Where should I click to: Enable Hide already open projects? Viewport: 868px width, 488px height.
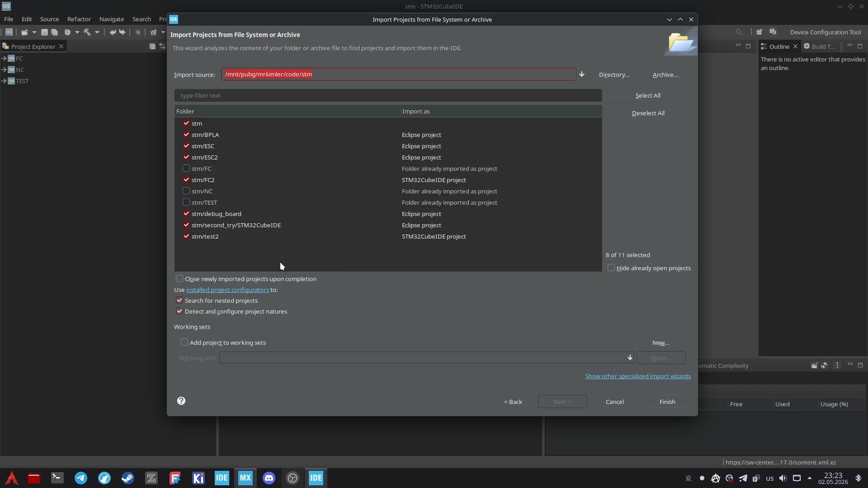611,267
